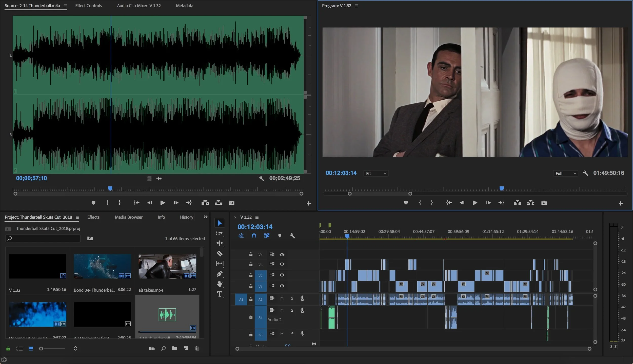Select the Razor tool
The image size is (633, 364).
pyautogui.click(x=220, y=253)
